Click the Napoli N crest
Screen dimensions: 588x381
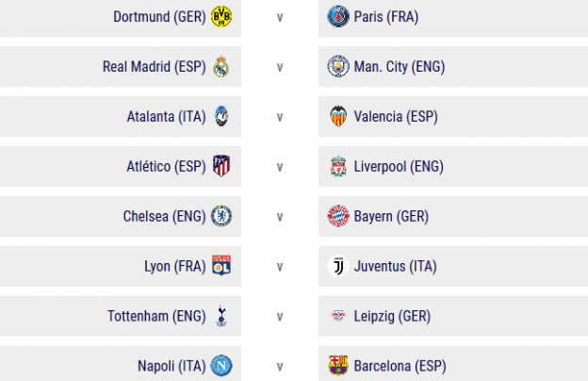tap(221, 366)
